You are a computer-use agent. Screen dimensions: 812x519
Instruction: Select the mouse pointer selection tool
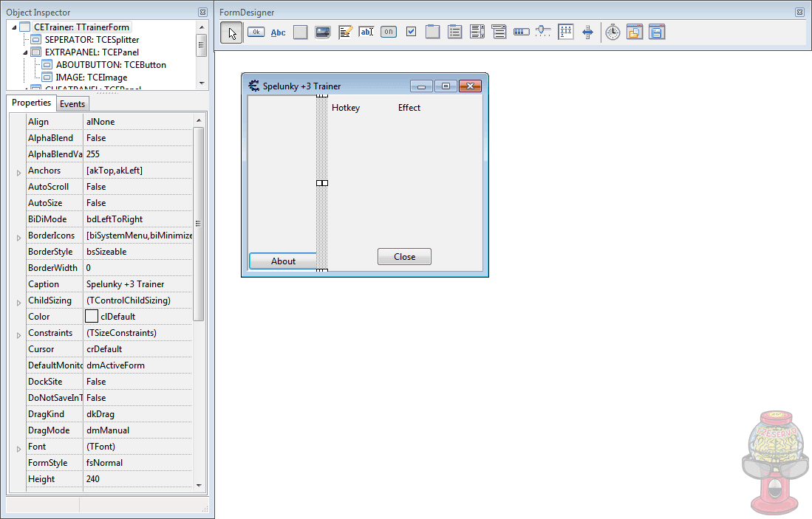[x=231, y=32]
